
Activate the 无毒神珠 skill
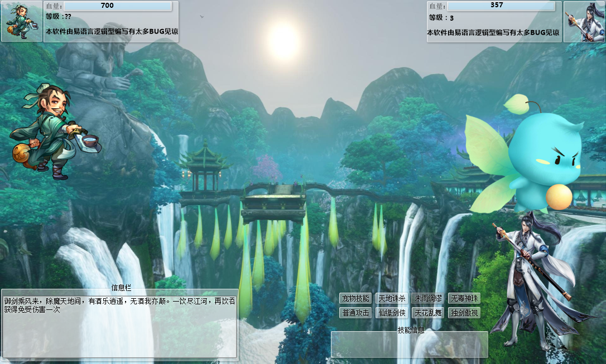464,298
